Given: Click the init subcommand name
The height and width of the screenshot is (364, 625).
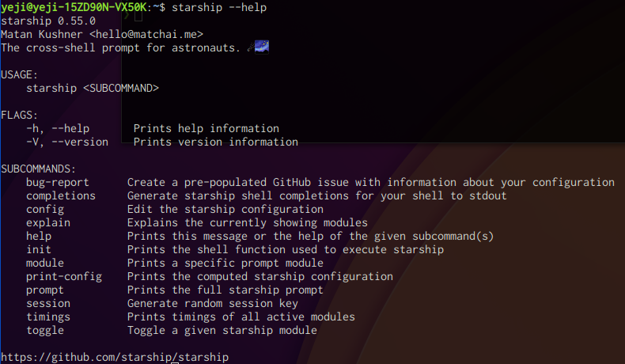Looking at the screenshot, I should pos(38,249).
